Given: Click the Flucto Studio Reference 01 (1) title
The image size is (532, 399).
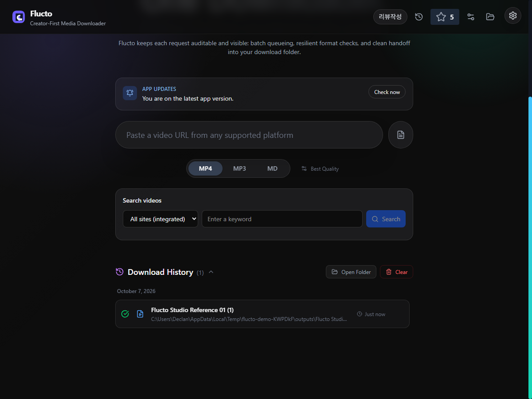Looking at the screenshot, I should click(x=192, y=310).
